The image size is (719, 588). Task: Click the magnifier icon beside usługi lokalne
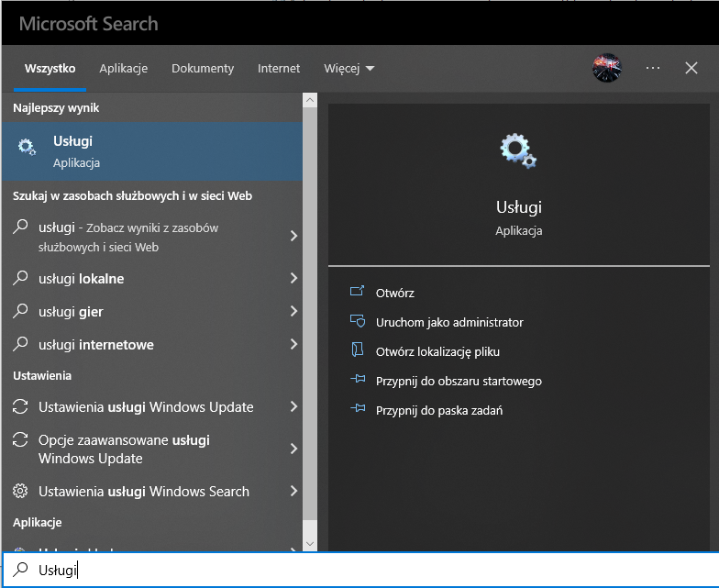click(x=20, y=278)
